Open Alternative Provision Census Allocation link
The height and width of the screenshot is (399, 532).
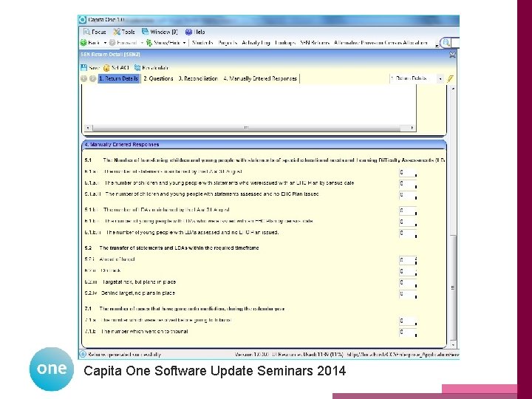[381, 43]
